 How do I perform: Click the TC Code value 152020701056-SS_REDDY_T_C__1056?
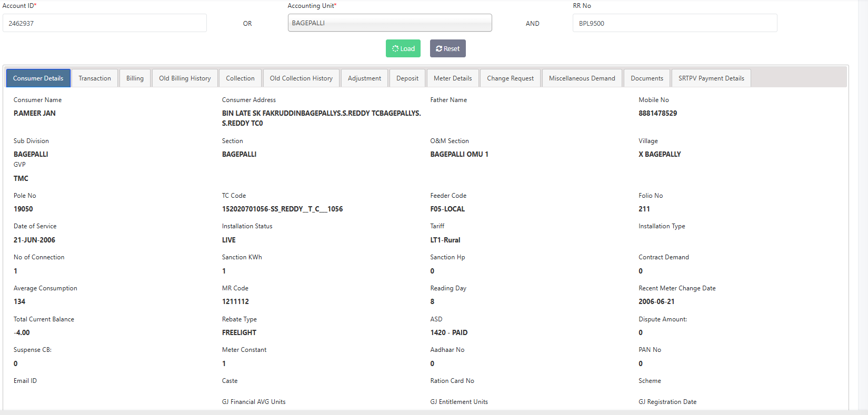(x=282, y=209)
